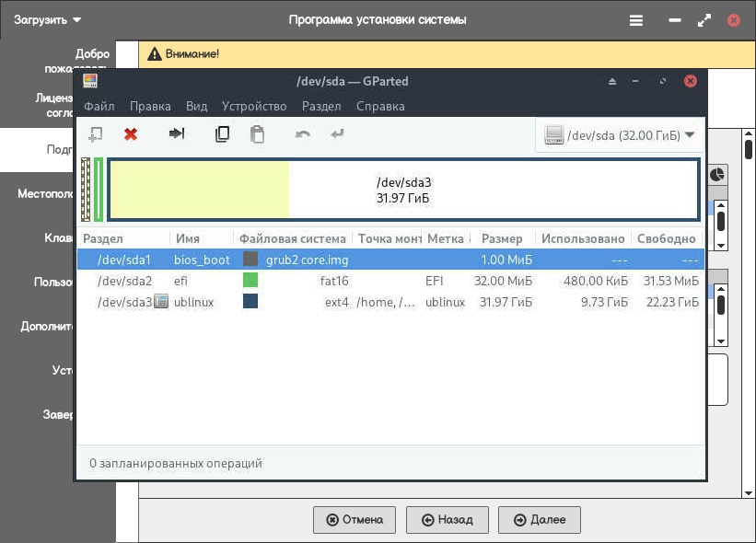Click the Resize/Move partition icon
Viewport: 756px width, 543px height.
point(177,134)
